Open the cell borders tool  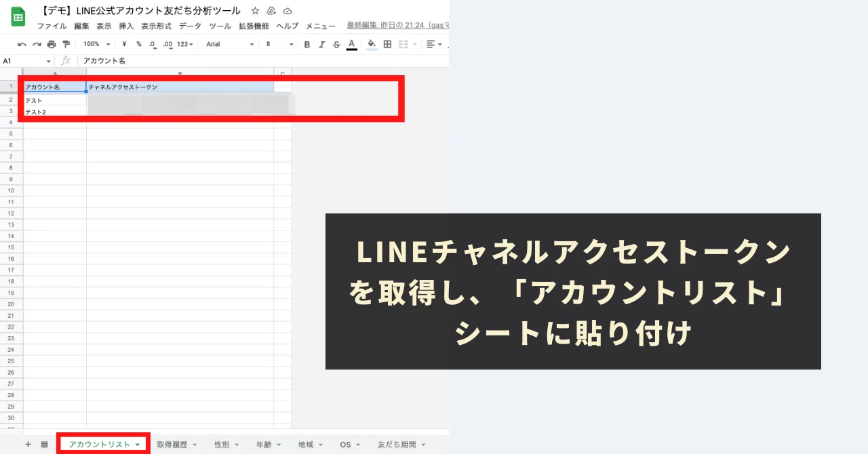pos(387,44)
